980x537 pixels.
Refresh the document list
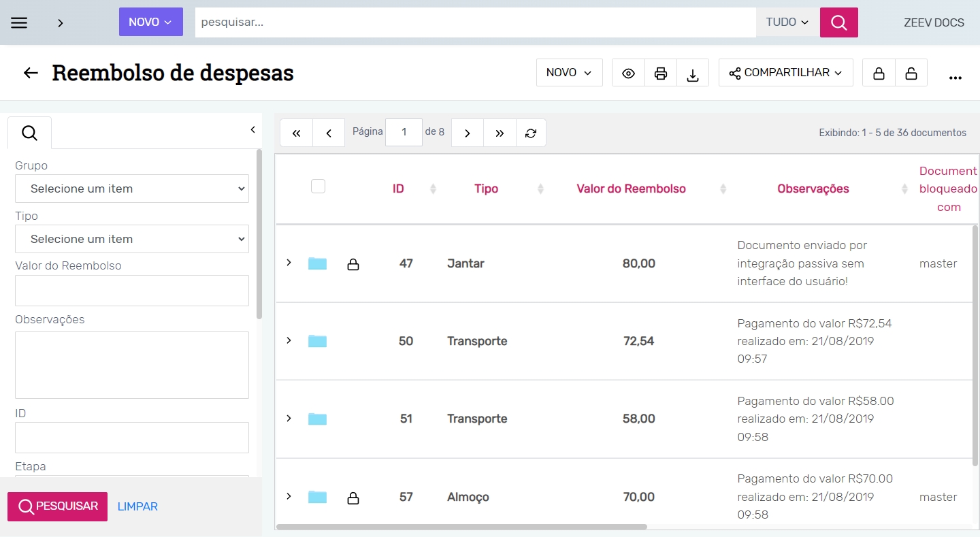click(531, 133)
